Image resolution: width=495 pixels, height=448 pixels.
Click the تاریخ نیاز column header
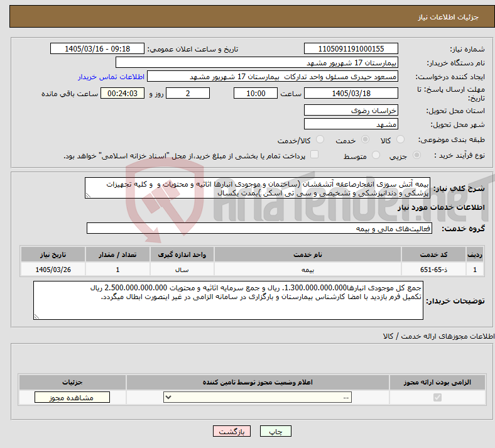53,254
